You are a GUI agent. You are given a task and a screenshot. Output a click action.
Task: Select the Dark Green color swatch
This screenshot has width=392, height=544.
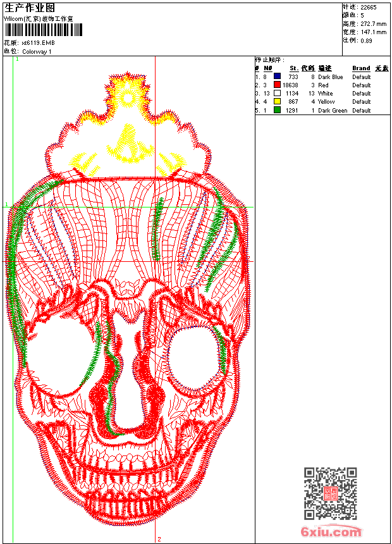[277, 110]
